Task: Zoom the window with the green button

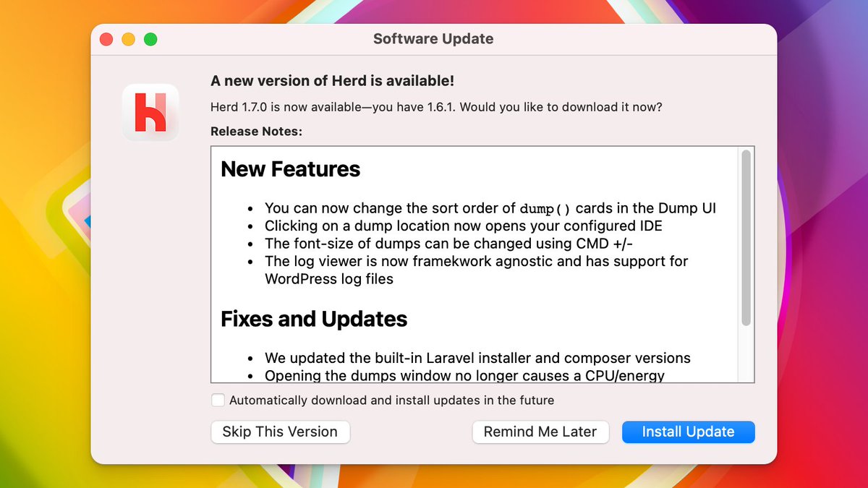Action: point(150,39)
